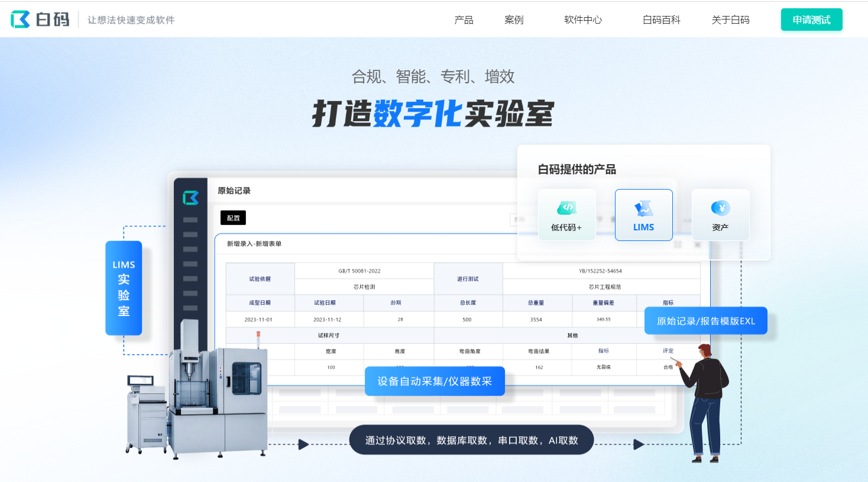
Task: Click the YB/152252-54654 cell
Action: click(x=601, y=271)
